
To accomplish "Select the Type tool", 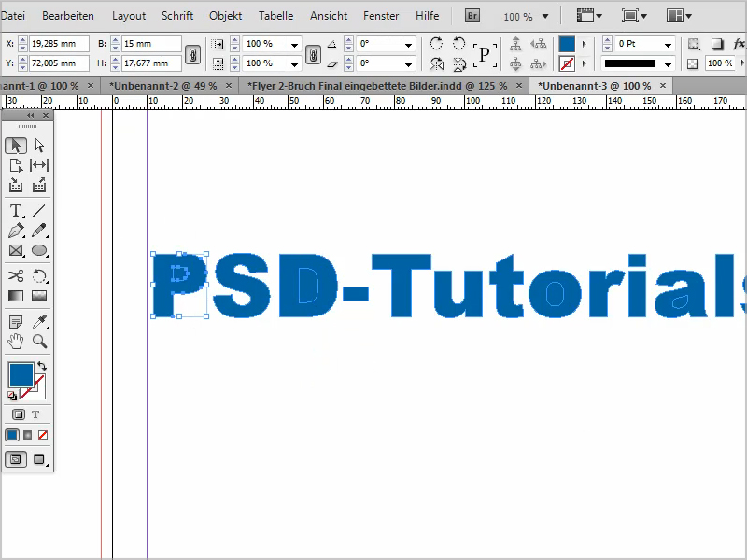I will (14, 210).
